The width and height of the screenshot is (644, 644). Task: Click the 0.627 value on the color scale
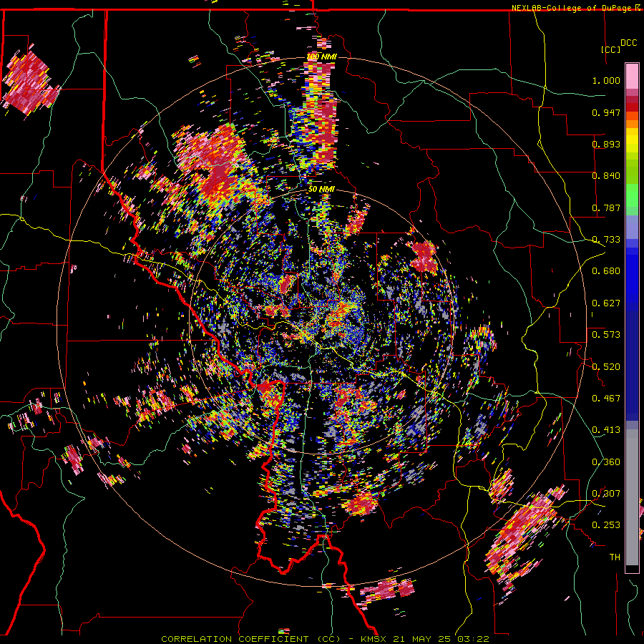tap(606, 303)
